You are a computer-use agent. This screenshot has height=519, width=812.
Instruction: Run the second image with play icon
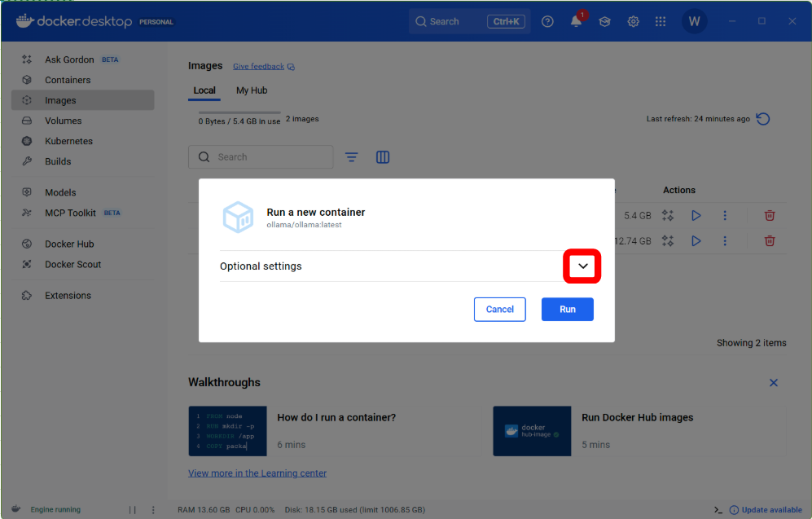696,241
